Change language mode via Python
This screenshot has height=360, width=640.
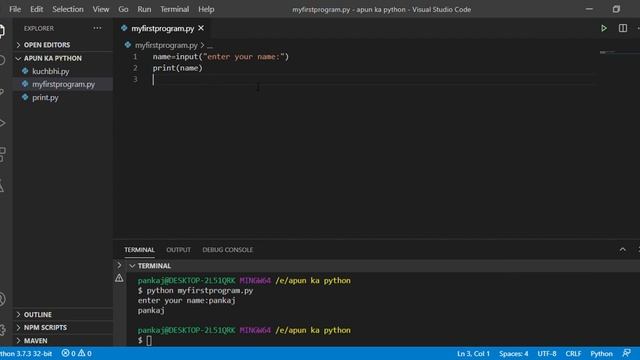601,353
